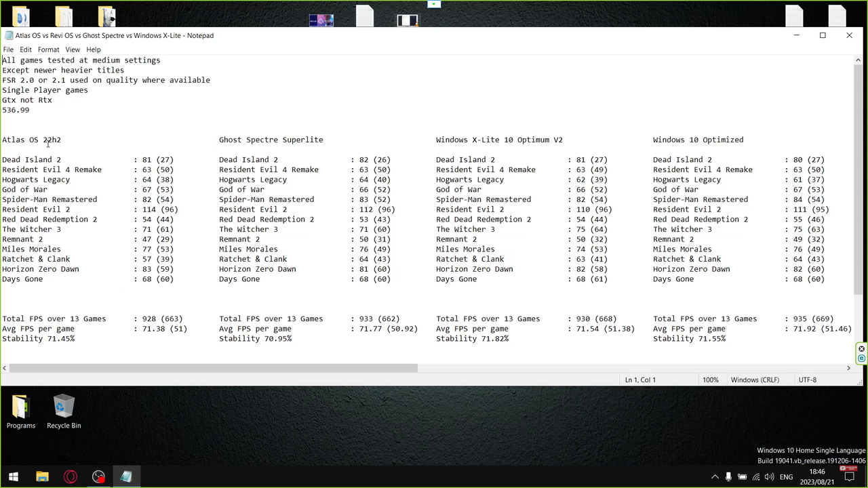868x488 pixels.
Task: Select the Recycle Bin desktop icon
Action: pos(64,412)
